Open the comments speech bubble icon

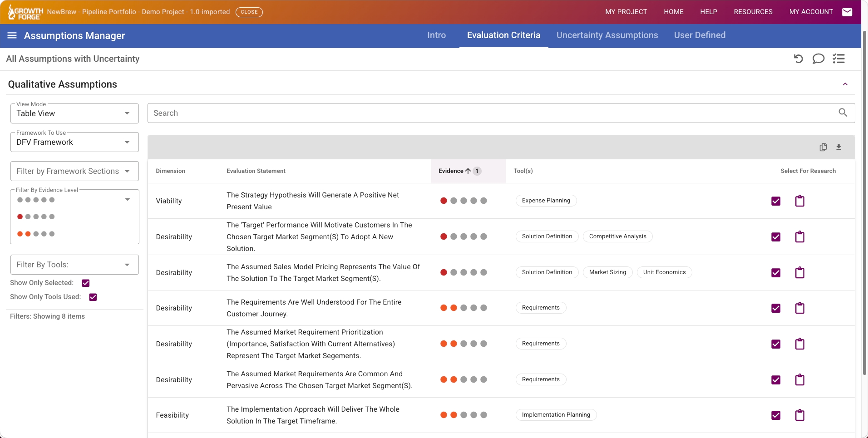[x=818, y=59]
